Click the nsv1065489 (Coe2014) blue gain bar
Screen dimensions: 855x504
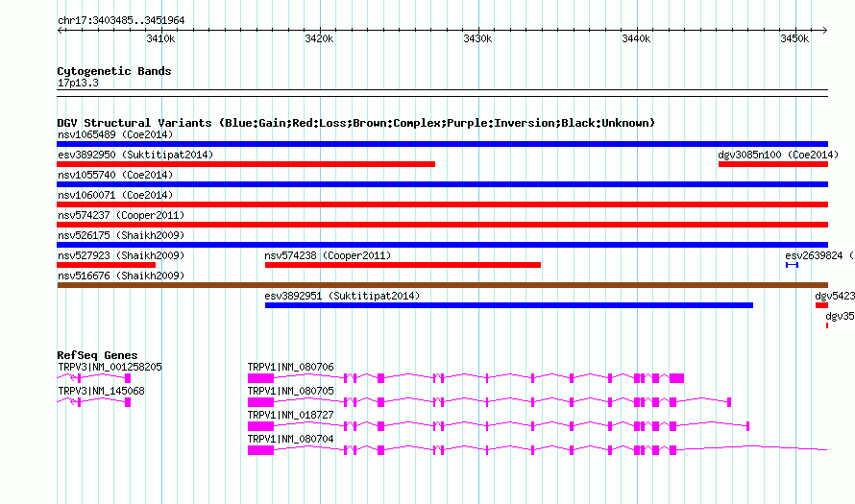point(442,144)
